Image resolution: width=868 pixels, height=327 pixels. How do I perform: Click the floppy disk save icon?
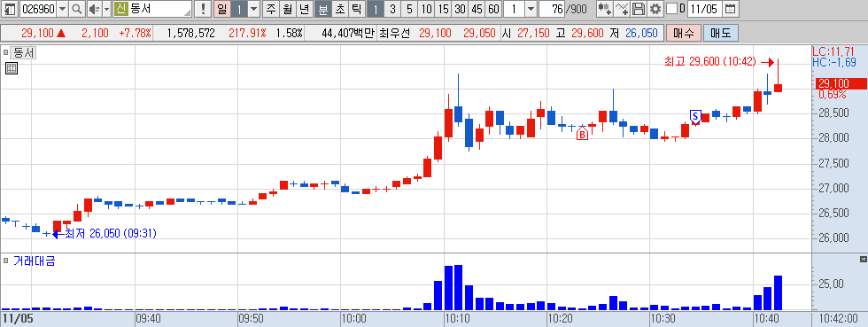point(639,9)
